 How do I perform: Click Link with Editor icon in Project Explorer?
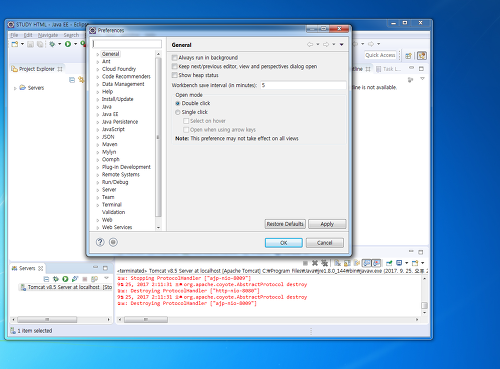(81, 80)
